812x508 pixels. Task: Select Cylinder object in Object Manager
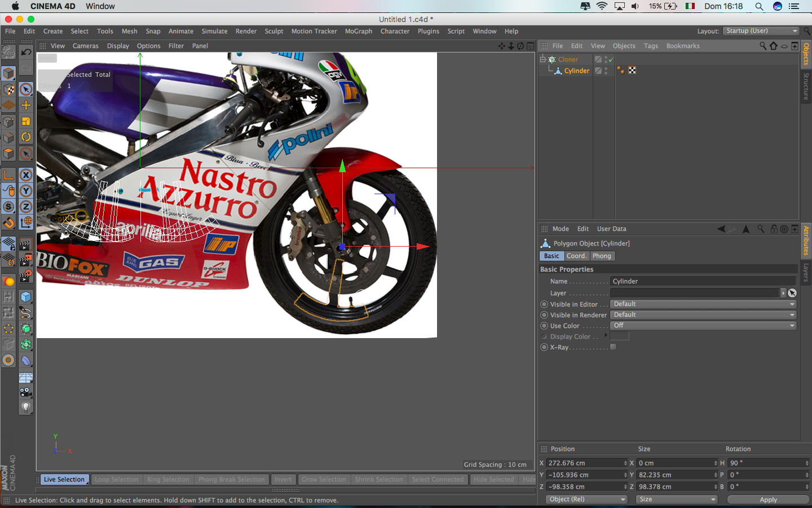coord(576,71)
